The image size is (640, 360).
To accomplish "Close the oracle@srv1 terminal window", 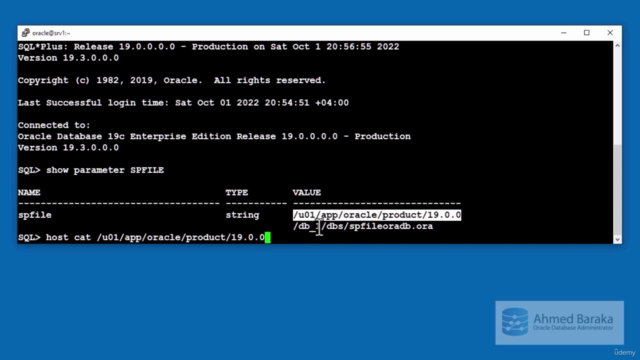I will point(610,33).
